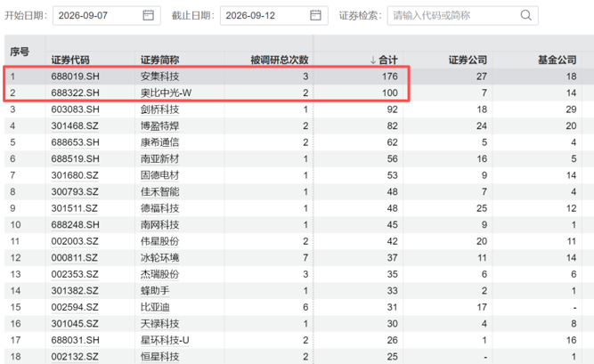Click the start date field 2026-09-07
This screenshot has width=594, height=364.
click(x=107, y=15)
